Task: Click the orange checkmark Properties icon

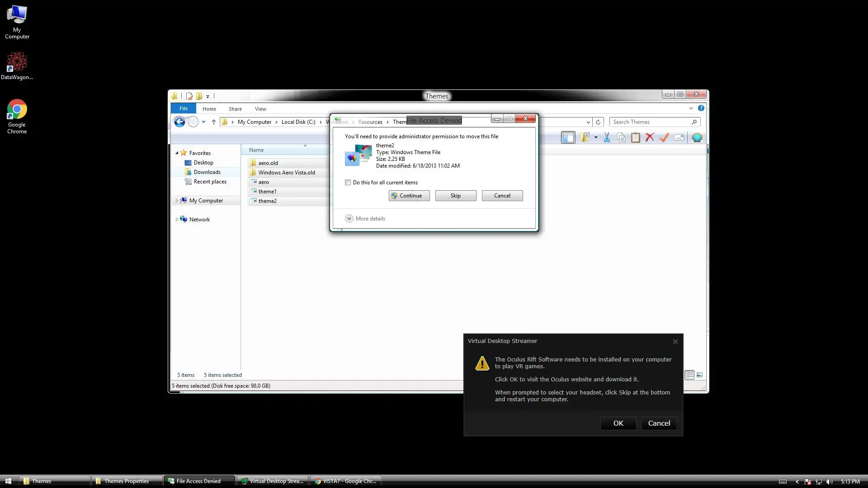Action: click(664, 138)
